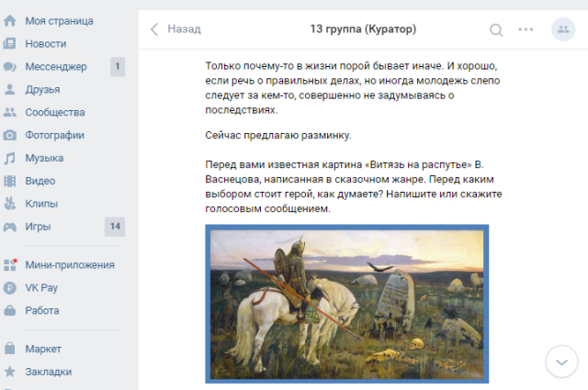
Task: Open VK Pay
Action: point(41,288)
